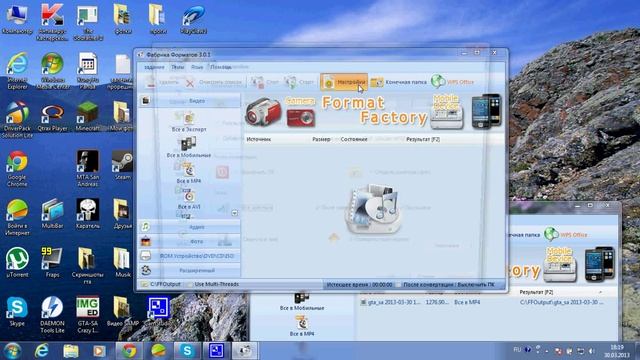
Task: Click volume speaker icon in system tray
Action: point(592,351)
